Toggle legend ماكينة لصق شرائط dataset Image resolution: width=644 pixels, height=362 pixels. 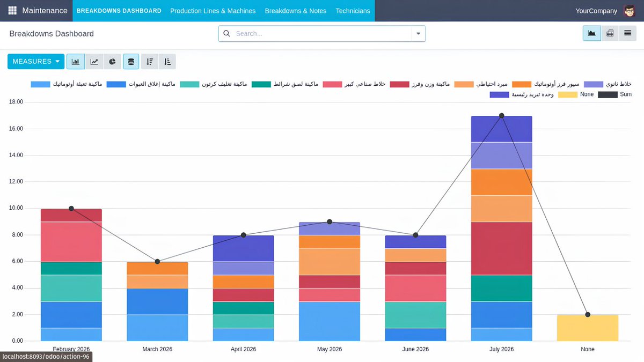pos(285,84)
